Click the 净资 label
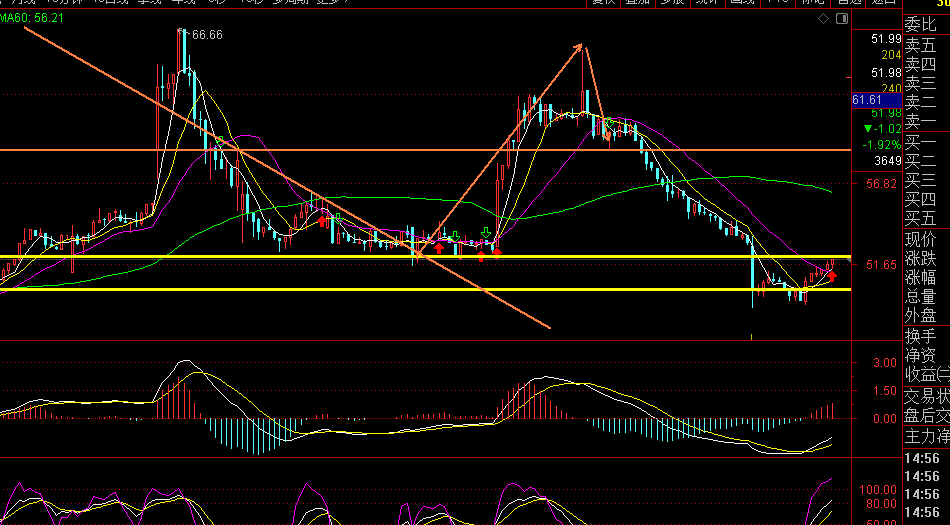This screenshot has width=950, height=525. tap(920, 355)
